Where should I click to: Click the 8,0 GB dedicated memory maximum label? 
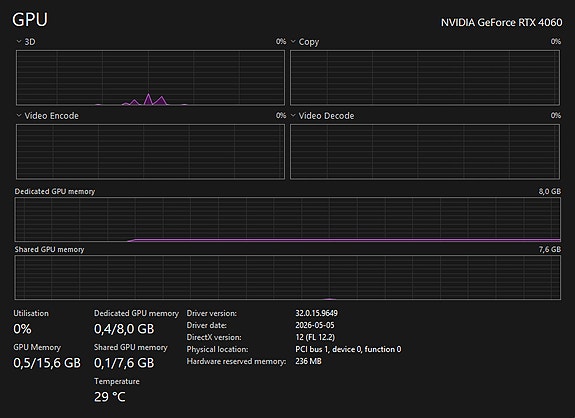pyautogui.click(x=550, y=191)
